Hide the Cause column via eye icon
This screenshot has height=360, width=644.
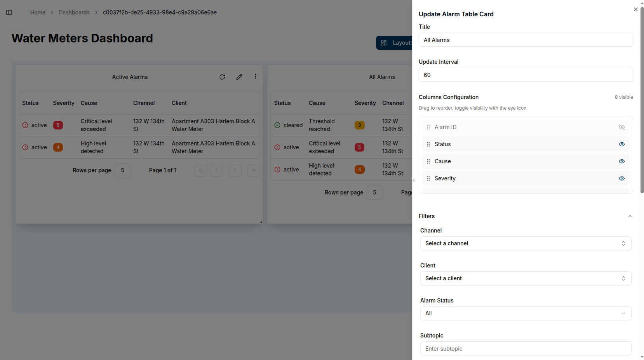(x=621, y=161)
